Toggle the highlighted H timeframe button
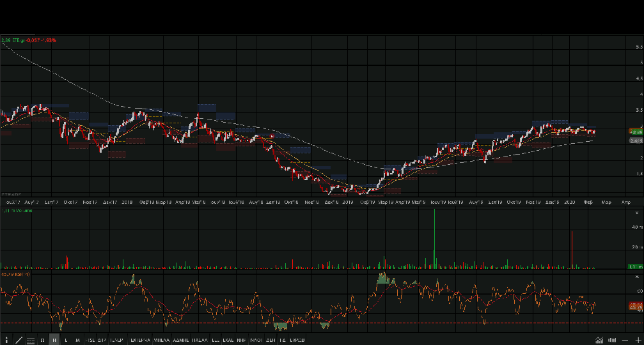The height and width of the screenshot is (345, 644). 54,340
